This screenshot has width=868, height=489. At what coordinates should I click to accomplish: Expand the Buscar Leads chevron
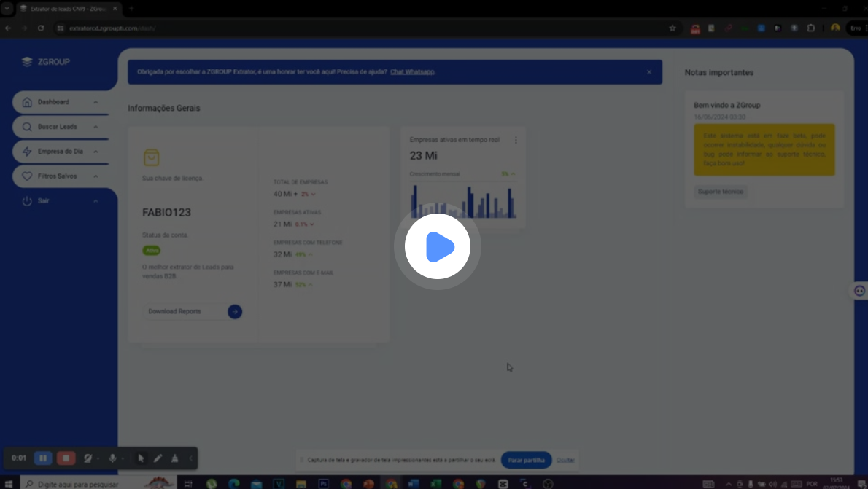coord(96,127)
